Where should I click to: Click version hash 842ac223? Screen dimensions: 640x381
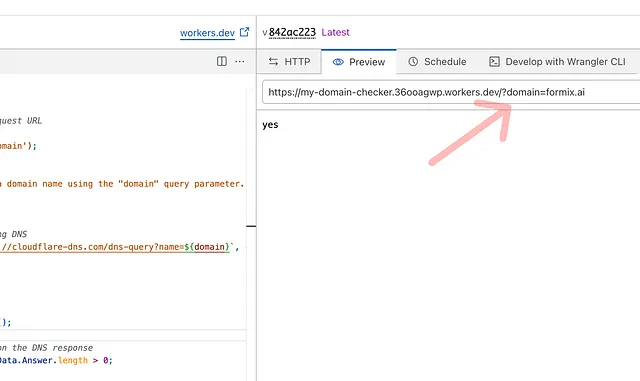point(292,32)
